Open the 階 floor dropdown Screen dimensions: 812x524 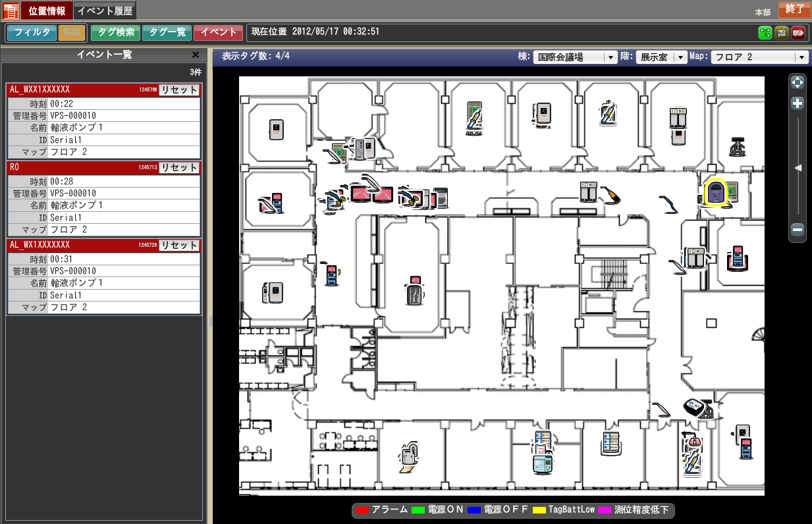661,57
